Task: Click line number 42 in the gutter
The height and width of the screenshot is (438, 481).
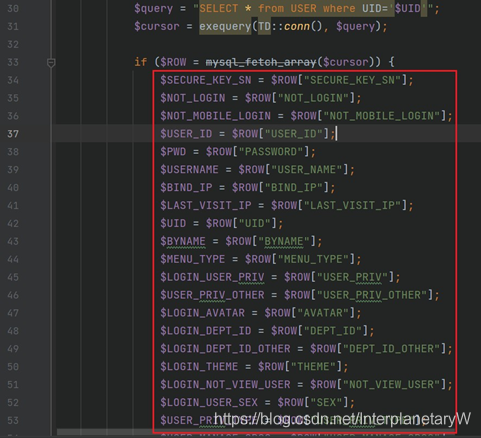Action: 13,223
